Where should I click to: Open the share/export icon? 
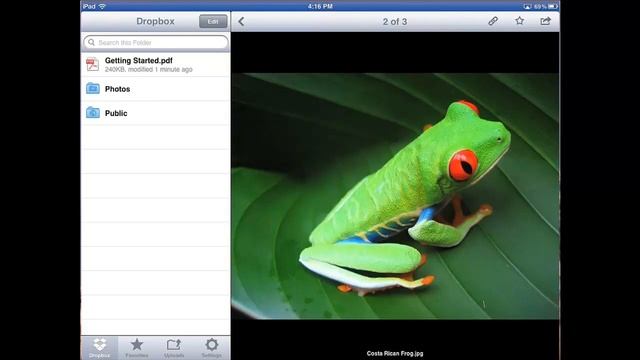(x=546, y=21)
